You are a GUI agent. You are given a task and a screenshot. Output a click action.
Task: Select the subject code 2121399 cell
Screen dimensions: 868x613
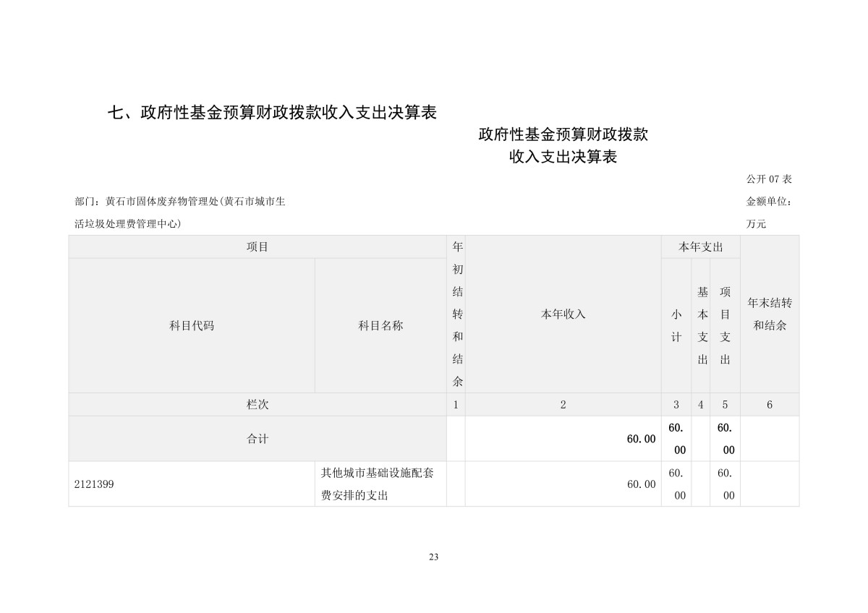94,484
